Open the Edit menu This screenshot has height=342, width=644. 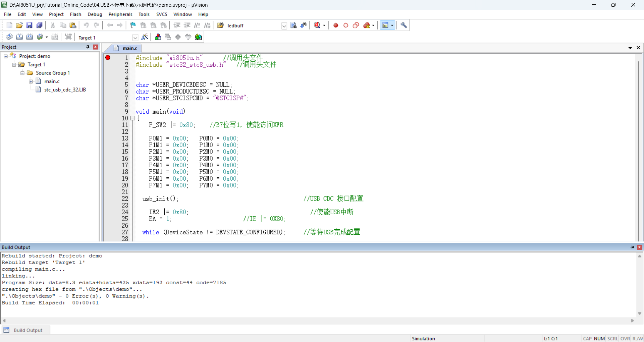coord(22,14)
